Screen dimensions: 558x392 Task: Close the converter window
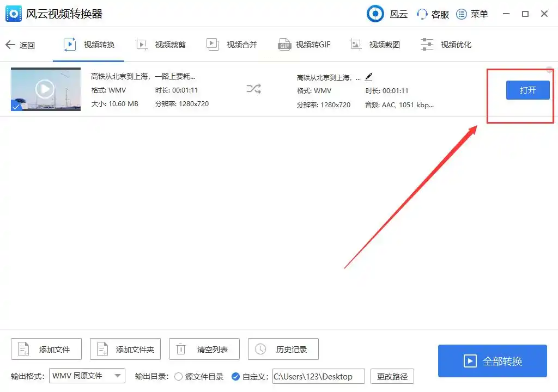coord(544,14)
